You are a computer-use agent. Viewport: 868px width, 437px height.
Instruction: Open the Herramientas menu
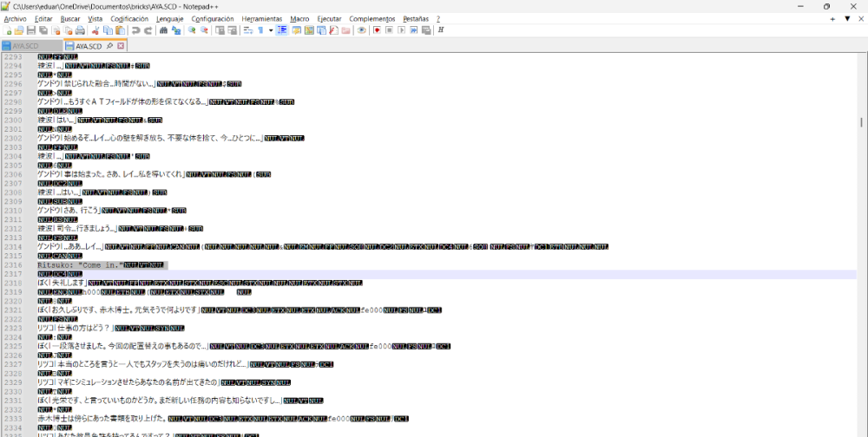click(262, 19)
